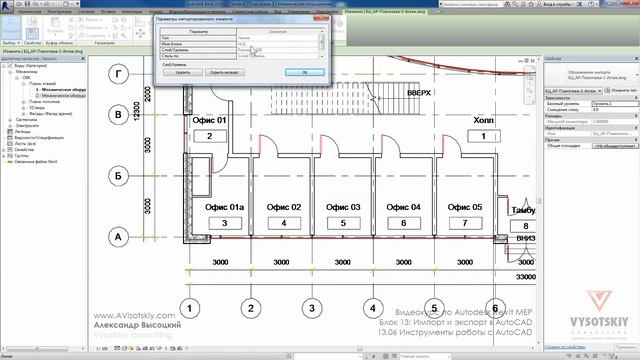
Task: Collapse the Механизмы tree node
Action: tap(10, 72)
